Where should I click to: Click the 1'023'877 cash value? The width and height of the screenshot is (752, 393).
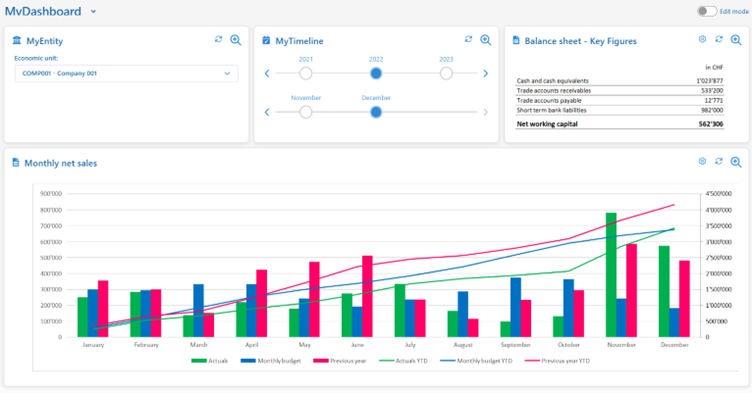tap(710, 81)
